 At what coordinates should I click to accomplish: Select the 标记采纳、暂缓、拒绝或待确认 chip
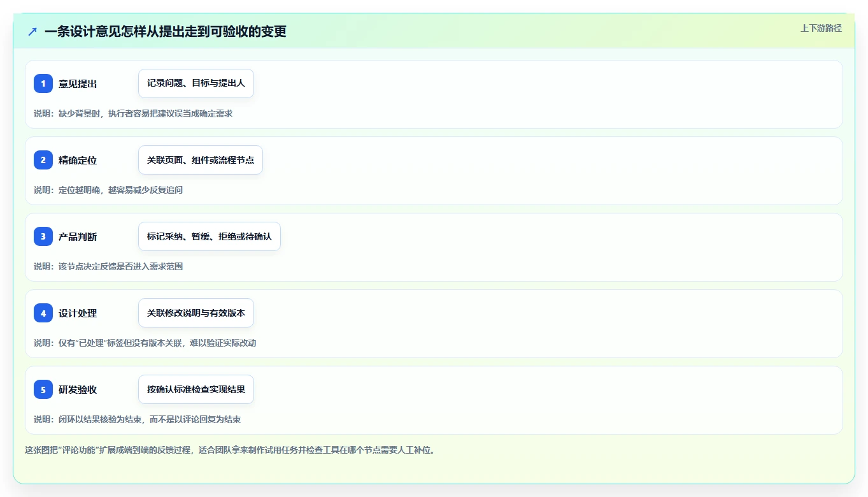(x=210, y=236)
